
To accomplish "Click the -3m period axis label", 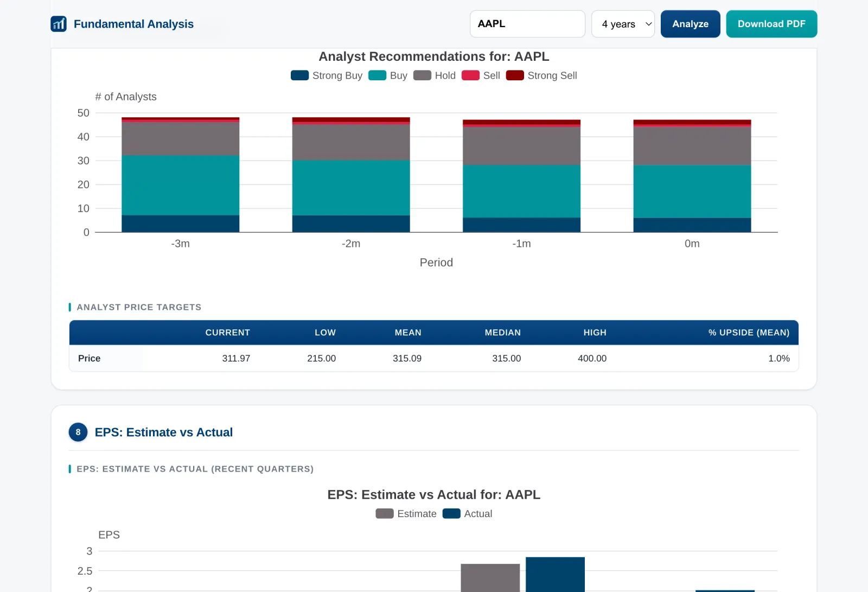I will coord(180,244).
